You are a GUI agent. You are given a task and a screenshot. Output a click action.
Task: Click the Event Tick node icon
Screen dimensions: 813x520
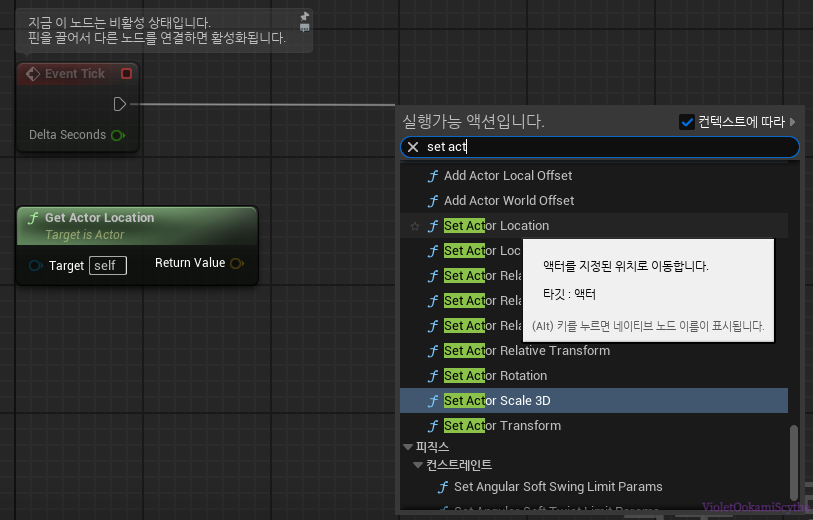point(33,74)
